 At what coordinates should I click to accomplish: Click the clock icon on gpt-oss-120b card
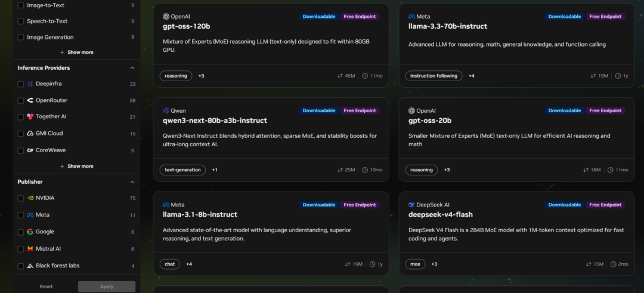coord(365,76)
